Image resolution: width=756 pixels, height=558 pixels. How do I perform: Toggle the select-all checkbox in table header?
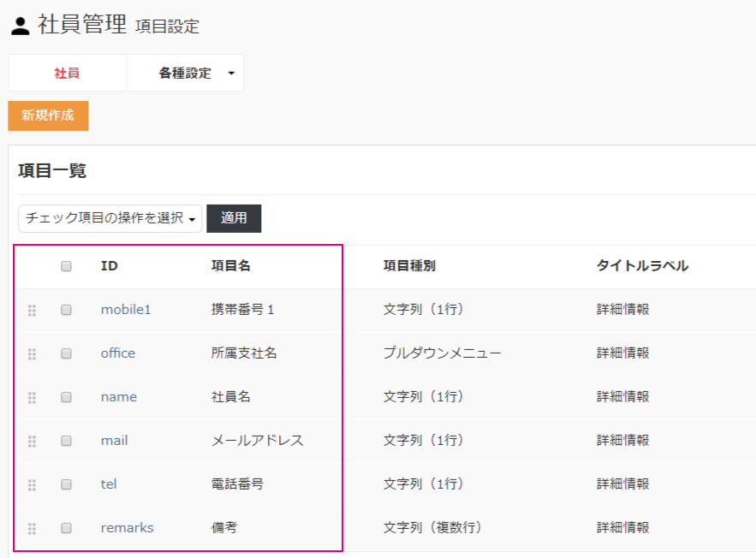[x=66, y=266]
